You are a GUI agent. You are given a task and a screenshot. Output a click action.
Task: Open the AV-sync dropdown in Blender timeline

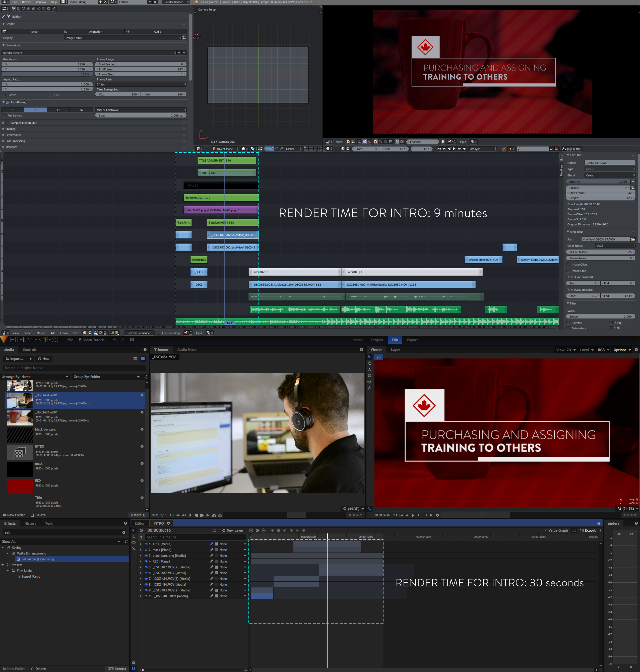(x=483, y=149)
